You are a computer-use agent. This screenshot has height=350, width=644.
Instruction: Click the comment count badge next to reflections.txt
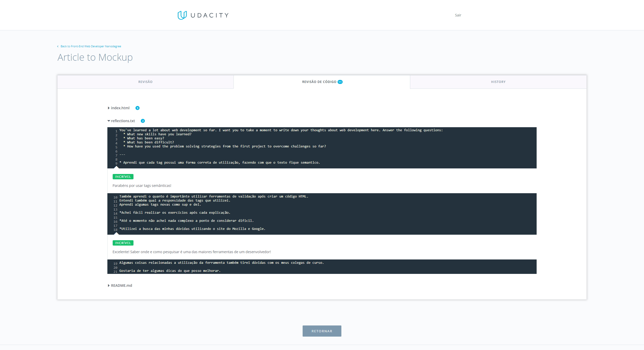pyautogui.click(x=143, y=121)
